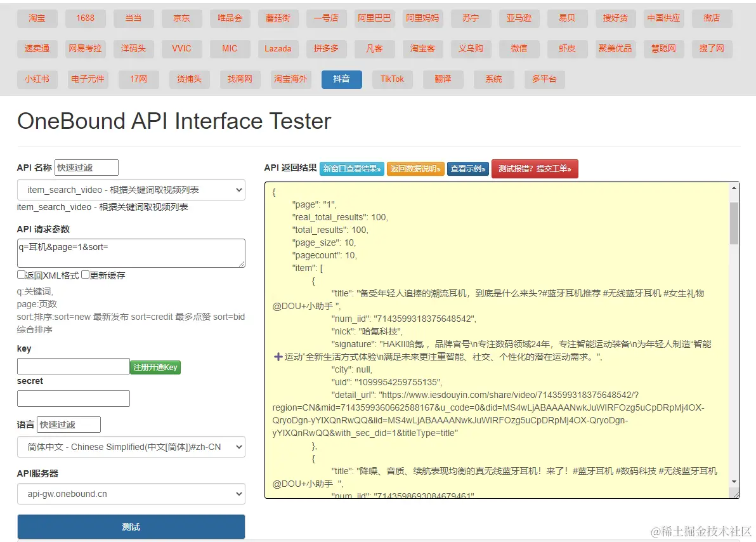Click the 测试 submit button
The width and height of the screenshot is (756, 542).
(x=131, y=527)
